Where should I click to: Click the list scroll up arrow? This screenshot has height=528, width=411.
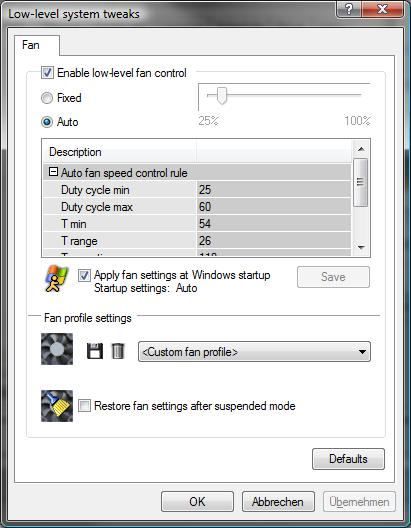pos(361,148)
